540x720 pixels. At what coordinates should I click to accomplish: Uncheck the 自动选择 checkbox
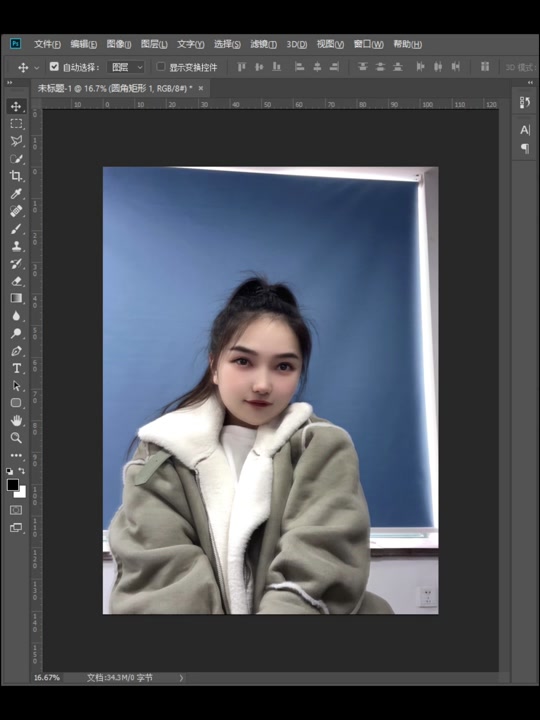(x=54, y=67)
